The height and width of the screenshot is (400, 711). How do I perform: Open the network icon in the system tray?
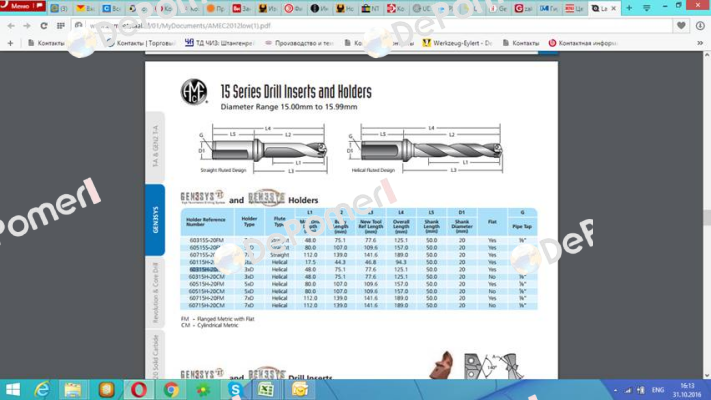[x=628, y=390]
